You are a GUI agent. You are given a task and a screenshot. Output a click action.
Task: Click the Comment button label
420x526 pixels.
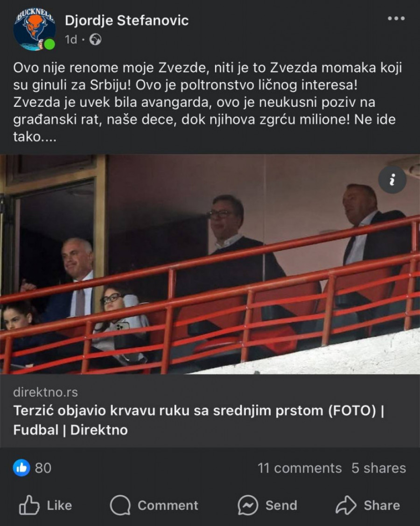[168, 505]
